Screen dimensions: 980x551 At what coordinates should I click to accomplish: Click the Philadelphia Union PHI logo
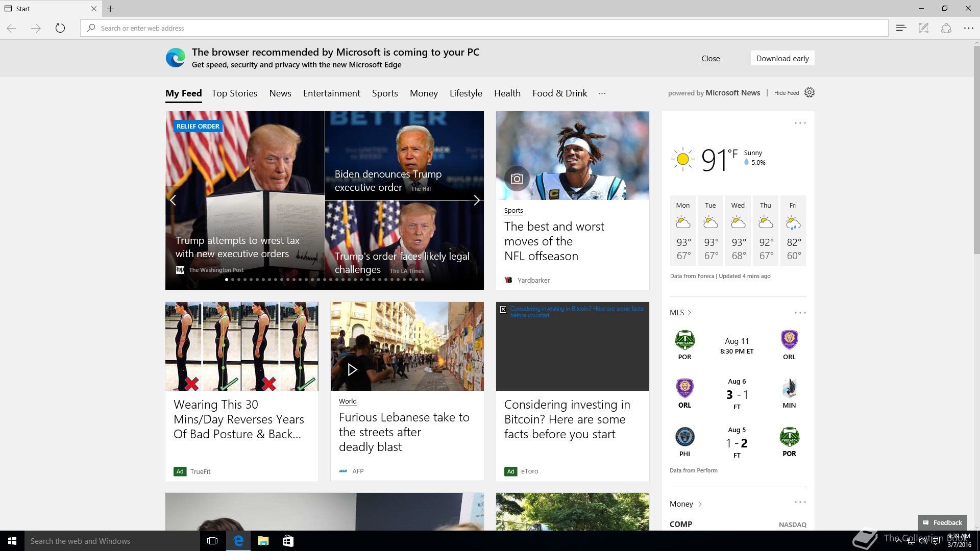pos(684,437)
